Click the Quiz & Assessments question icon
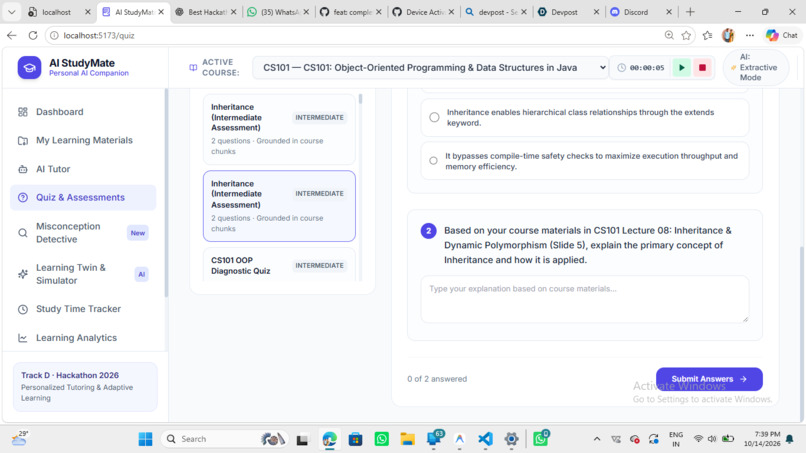 23,197
